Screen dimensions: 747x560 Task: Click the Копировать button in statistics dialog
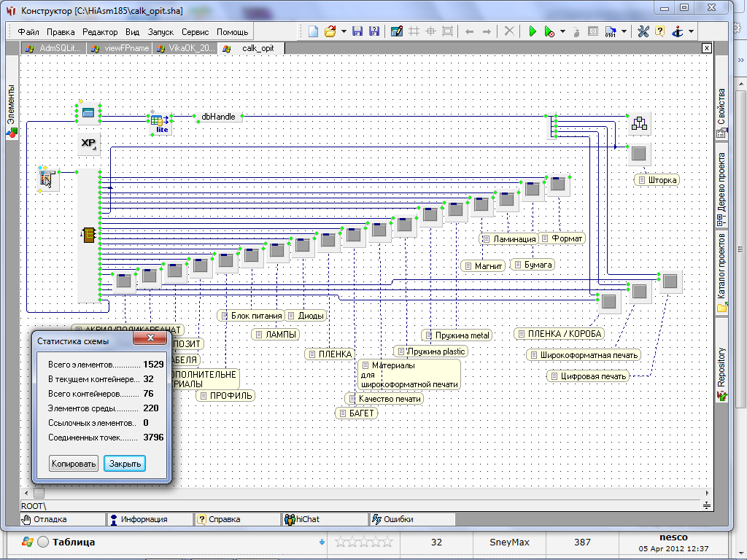74,464
